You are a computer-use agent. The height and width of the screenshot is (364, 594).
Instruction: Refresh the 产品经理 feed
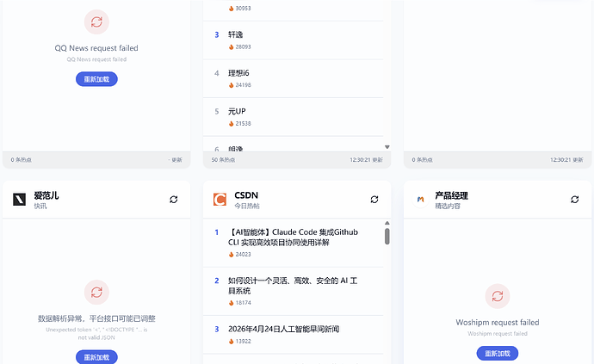[x=574, y=199]
